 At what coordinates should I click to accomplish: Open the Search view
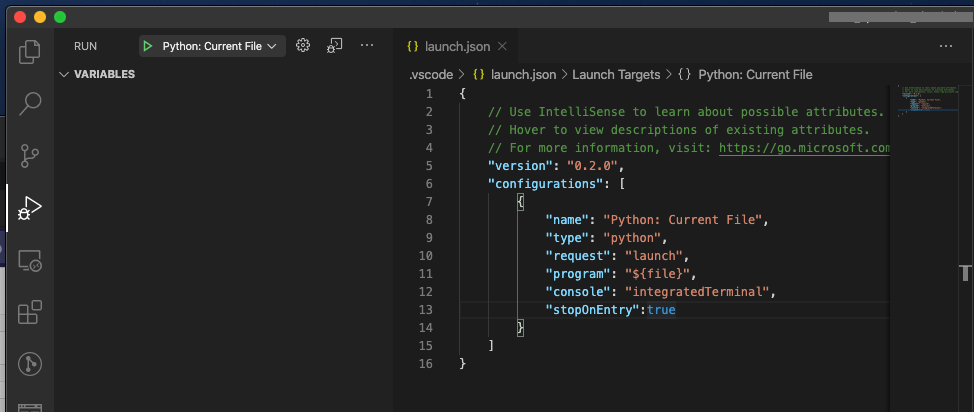click(x=30, y=104)
